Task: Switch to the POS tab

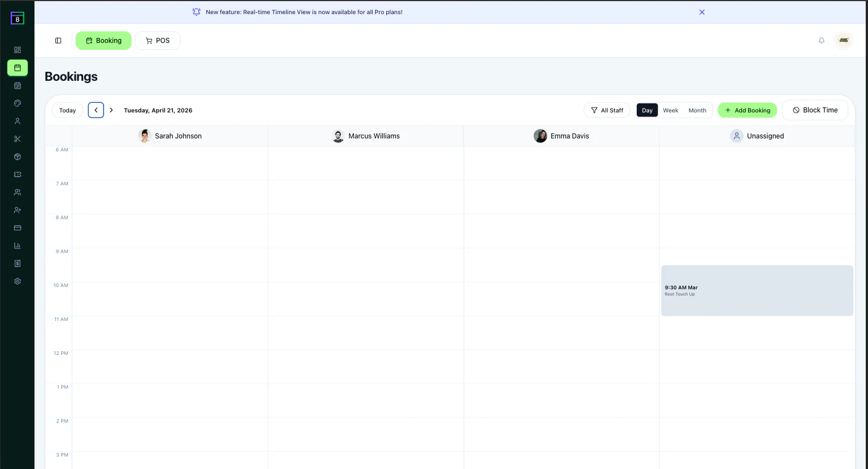Action: [158, 41]
